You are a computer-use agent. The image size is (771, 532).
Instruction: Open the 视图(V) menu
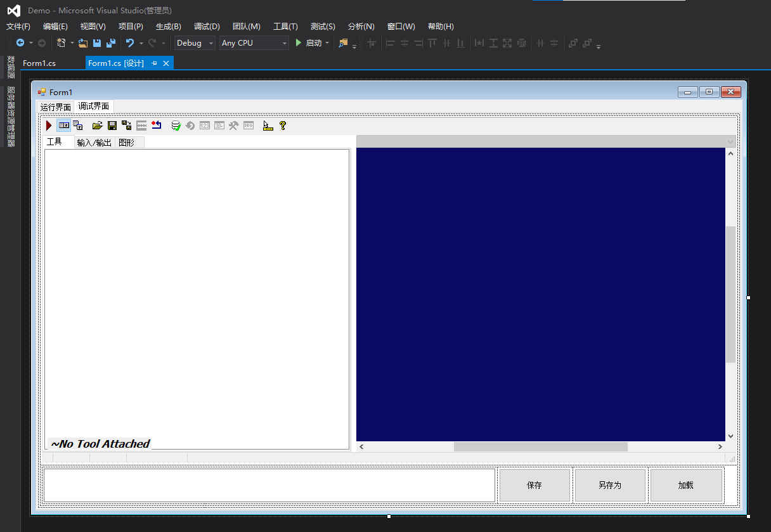click(x=93, y=27)
